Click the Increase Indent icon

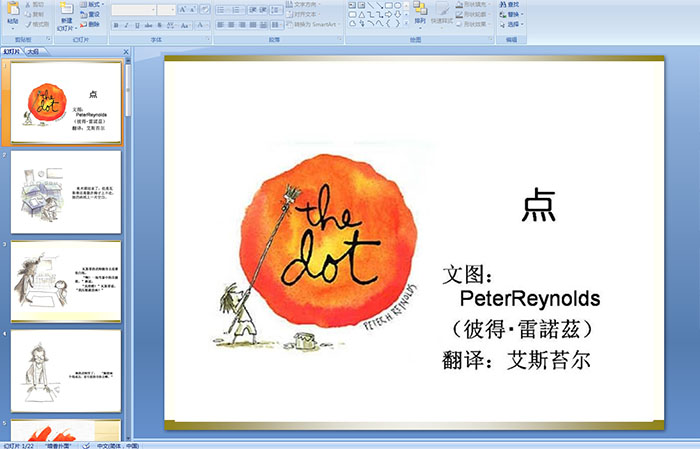tap(263, 10)
